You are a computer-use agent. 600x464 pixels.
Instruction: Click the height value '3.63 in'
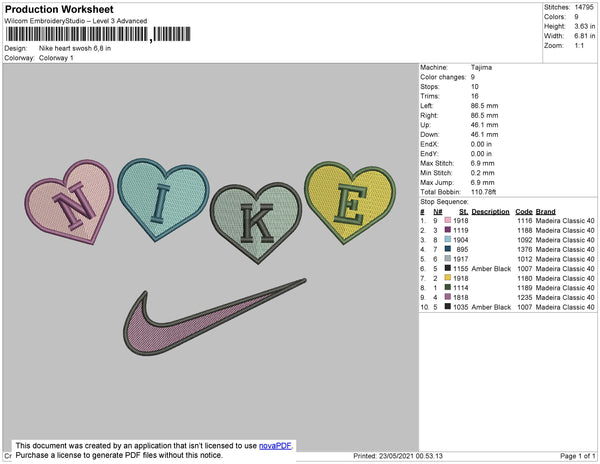tap(585, 26)
